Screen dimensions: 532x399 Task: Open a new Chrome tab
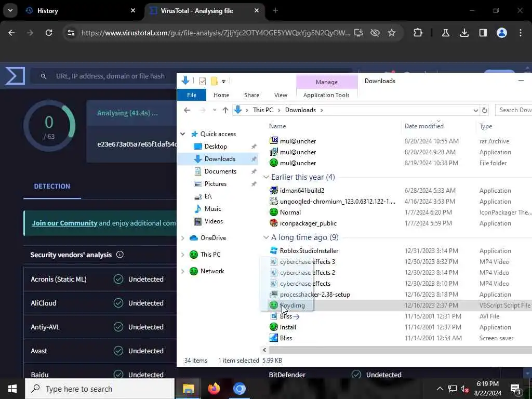point(275,11)
